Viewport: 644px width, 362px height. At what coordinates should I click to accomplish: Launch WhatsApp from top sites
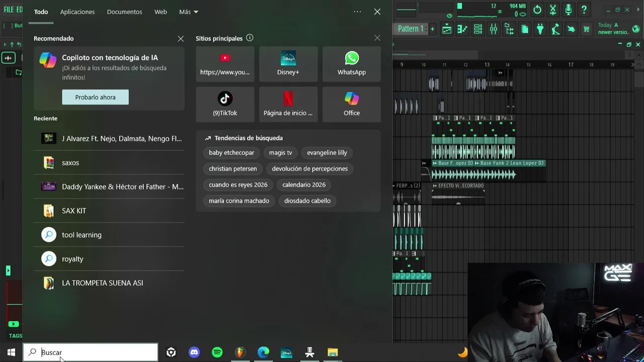click(x=352, y=64)
